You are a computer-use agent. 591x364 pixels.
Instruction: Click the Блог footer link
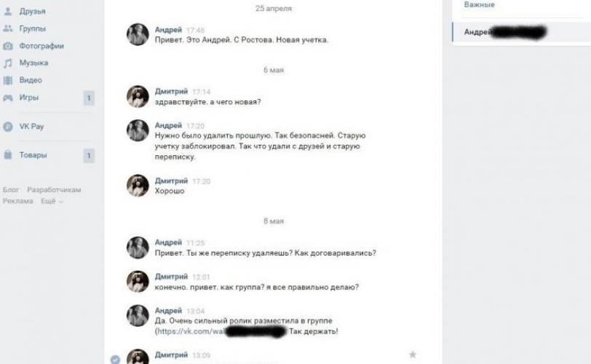coord(11,189)
